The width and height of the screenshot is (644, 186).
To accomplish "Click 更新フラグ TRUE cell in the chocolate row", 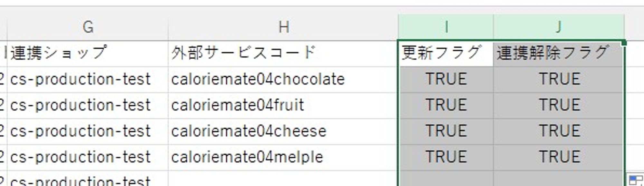I will point(446,79).
